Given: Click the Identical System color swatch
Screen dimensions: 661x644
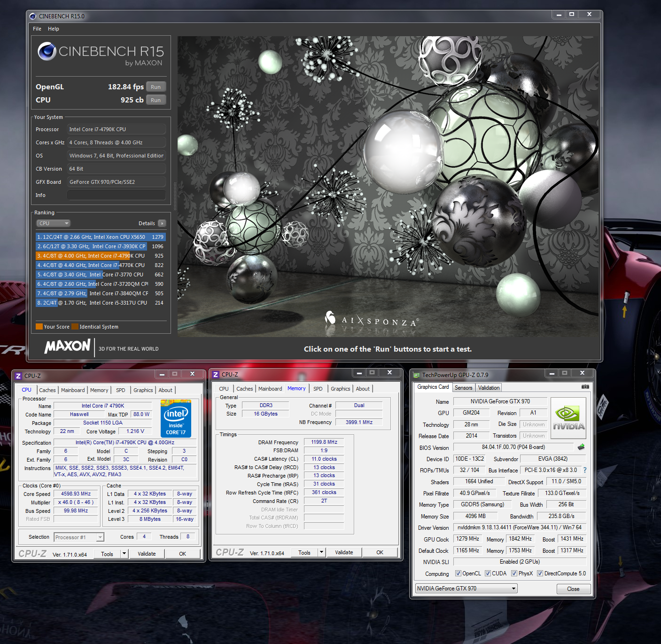Looking at the screenshot, I should (x=75, y=327).
